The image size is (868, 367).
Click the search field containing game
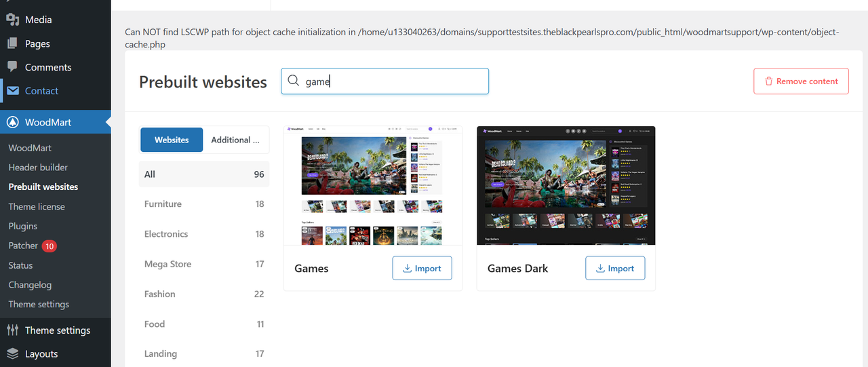pyautogui.click(x=384, y=81)
